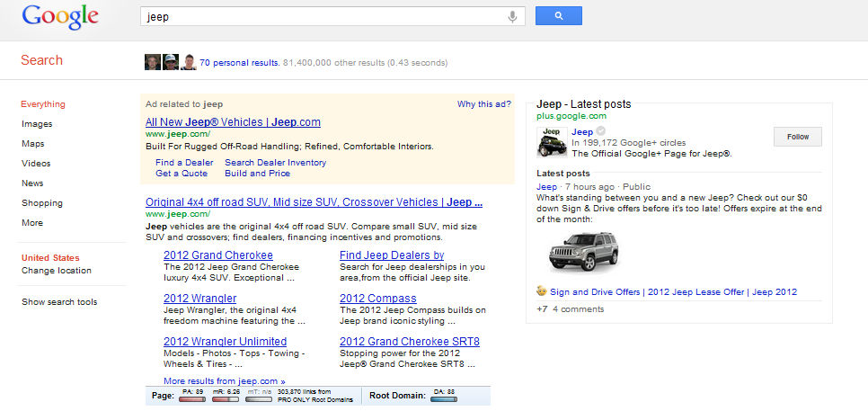Open More results from jeep.com

(224, 381)
